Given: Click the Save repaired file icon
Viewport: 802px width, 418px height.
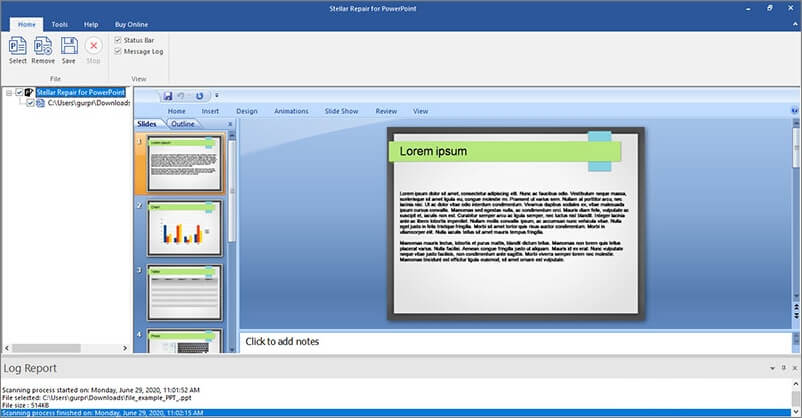Looking at the screenshot, I should tap(69, 46).
